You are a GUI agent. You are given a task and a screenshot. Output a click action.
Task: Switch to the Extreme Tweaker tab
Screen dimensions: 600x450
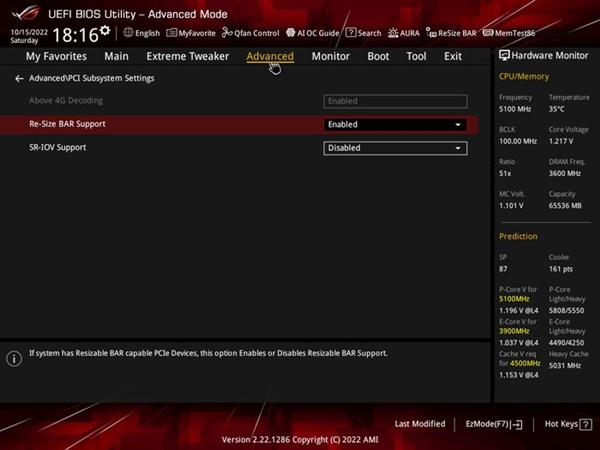(187, 57)
